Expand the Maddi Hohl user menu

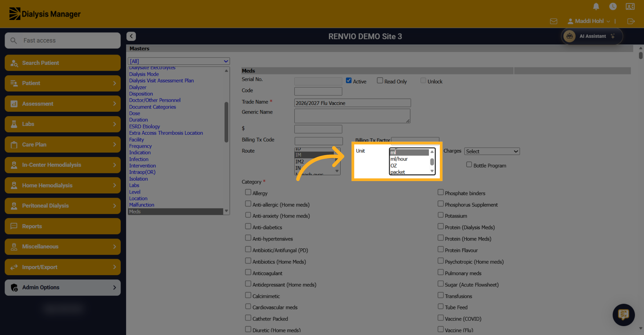pos(589,21)
